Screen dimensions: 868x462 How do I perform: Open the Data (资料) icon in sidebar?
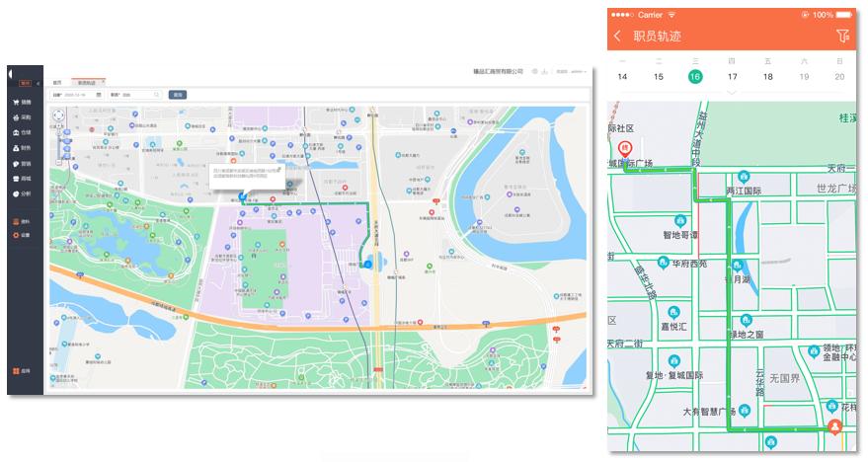pos(16,221)
